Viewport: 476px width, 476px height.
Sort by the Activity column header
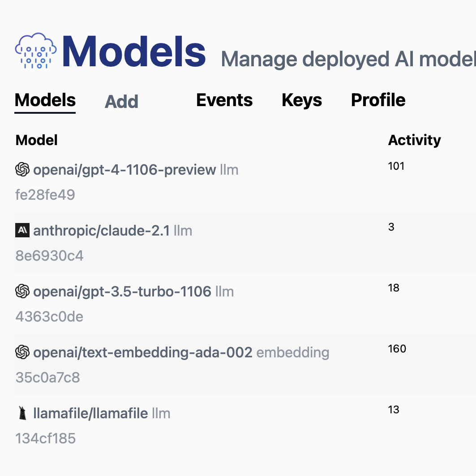[x=414, y=140]
